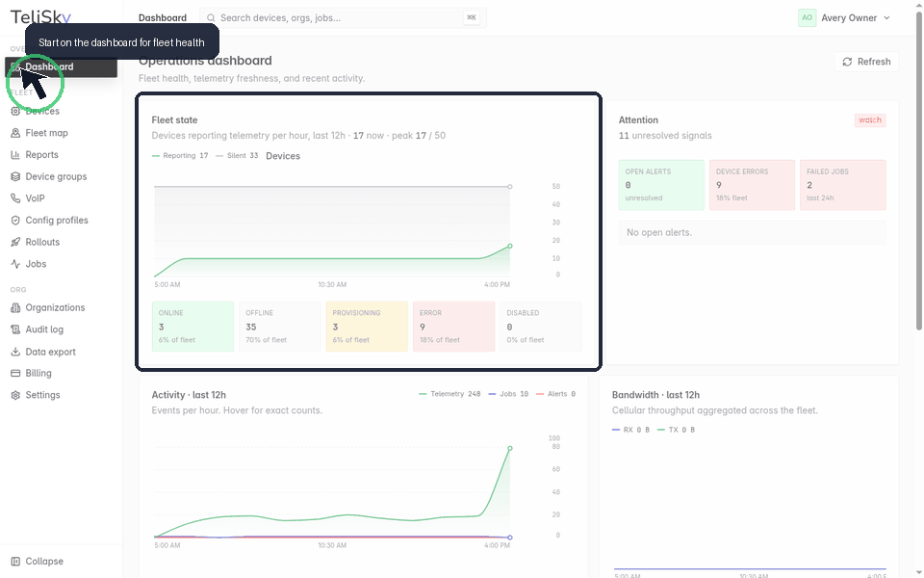Click the Device groups layers icon
924x578 pixels.
pos(15,176)
